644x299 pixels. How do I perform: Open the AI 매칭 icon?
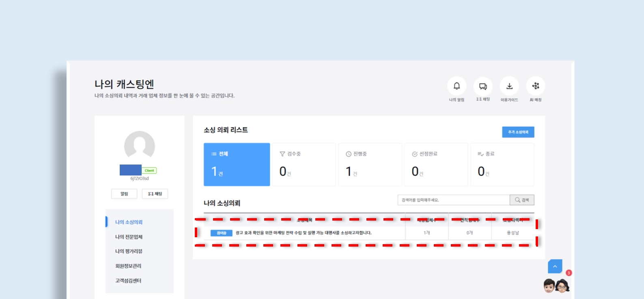[x=536, y=86]
